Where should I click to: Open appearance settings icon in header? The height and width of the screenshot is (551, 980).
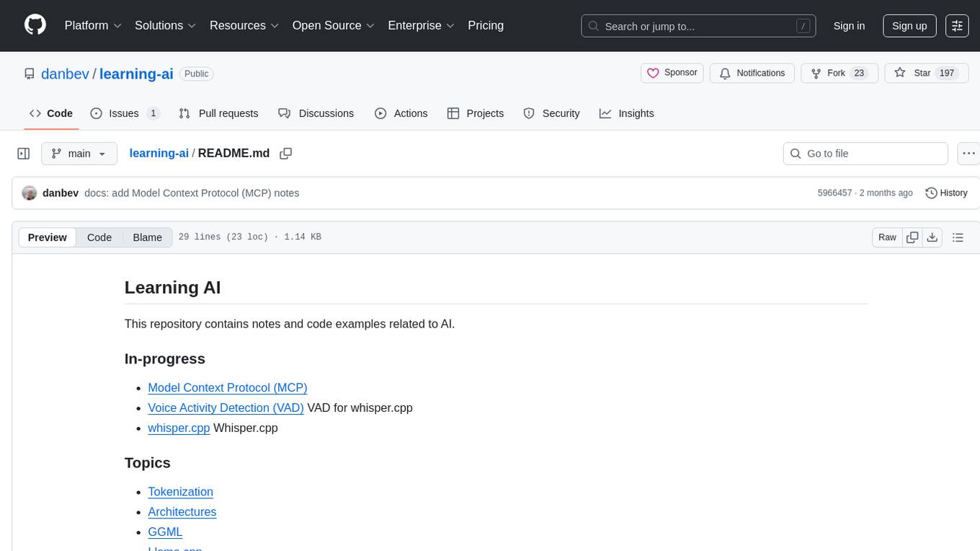pyautogui.click(x=957, y=26)
